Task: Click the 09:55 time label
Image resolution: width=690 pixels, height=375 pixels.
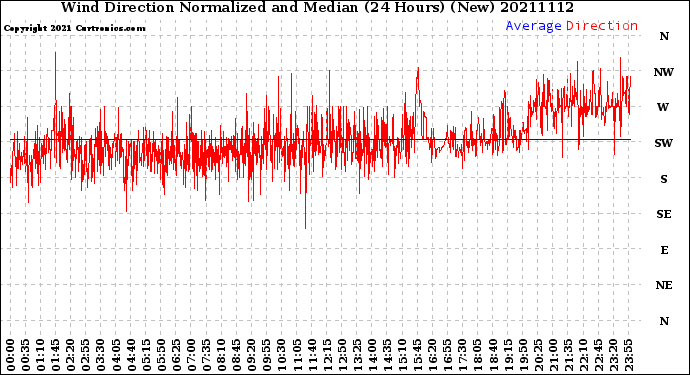Action: point(267,355)
